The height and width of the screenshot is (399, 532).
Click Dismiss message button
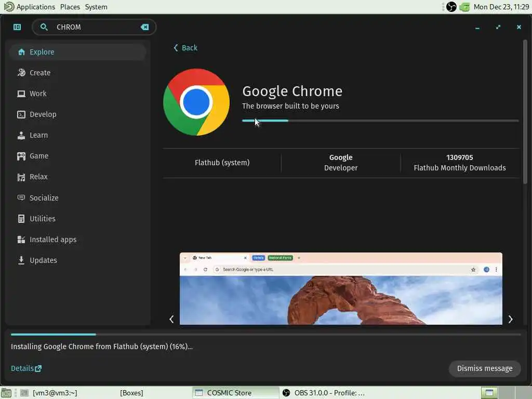[x=485, y=368]
